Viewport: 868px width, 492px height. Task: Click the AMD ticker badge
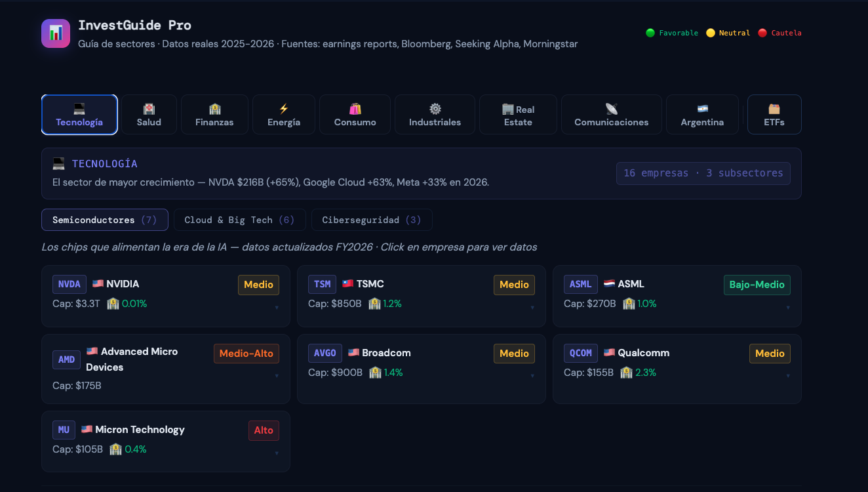pyautogui.click(x=66, y=359)
